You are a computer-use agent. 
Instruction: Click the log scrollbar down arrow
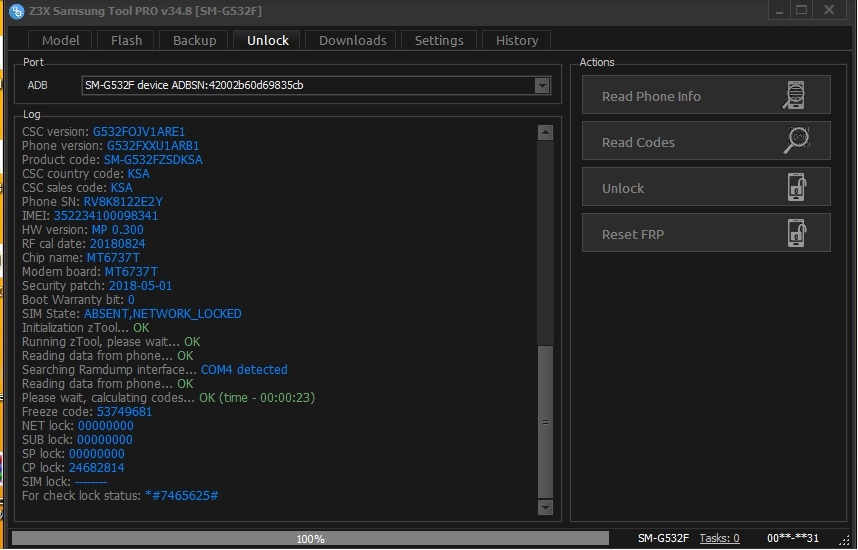pyautogui.click(x=545, y=507)
